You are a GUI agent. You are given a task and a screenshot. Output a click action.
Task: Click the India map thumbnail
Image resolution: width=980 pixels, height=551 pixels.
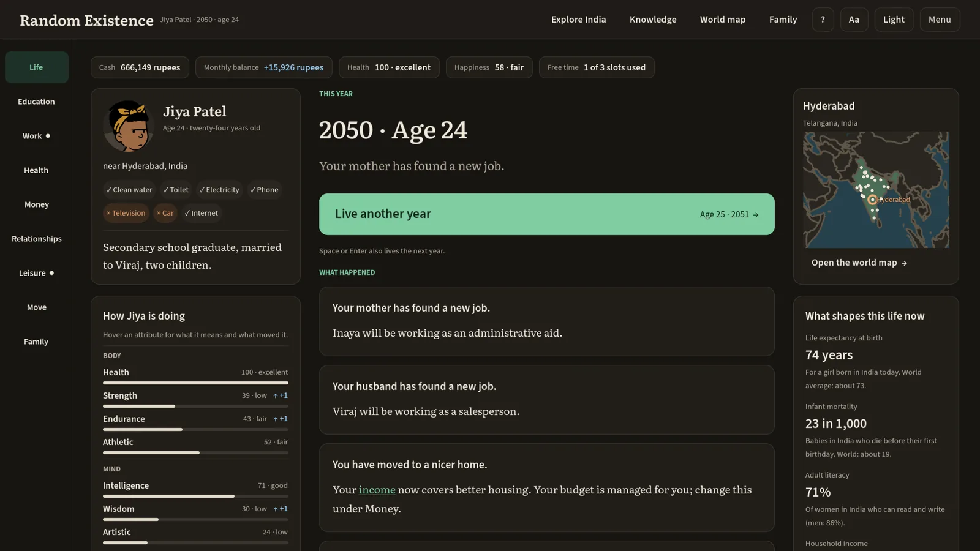pyautogui.click(x=876, y=190)
